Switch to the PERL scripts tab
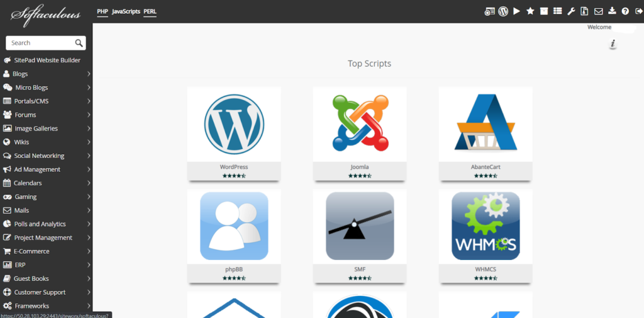 (150, 11)
